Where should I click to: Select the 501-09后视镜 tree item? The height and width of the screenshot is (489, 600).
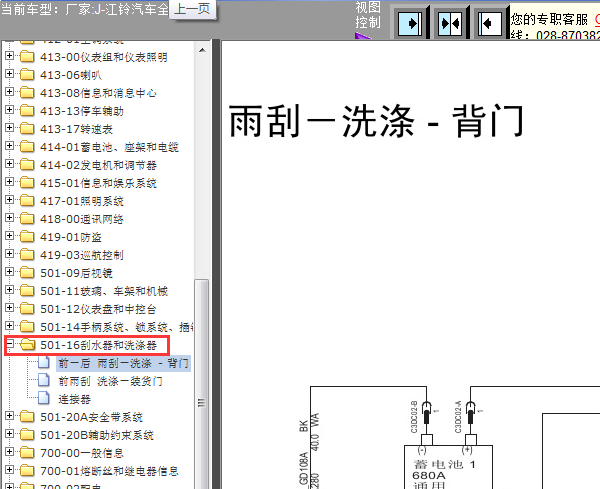tap(77, 273)
